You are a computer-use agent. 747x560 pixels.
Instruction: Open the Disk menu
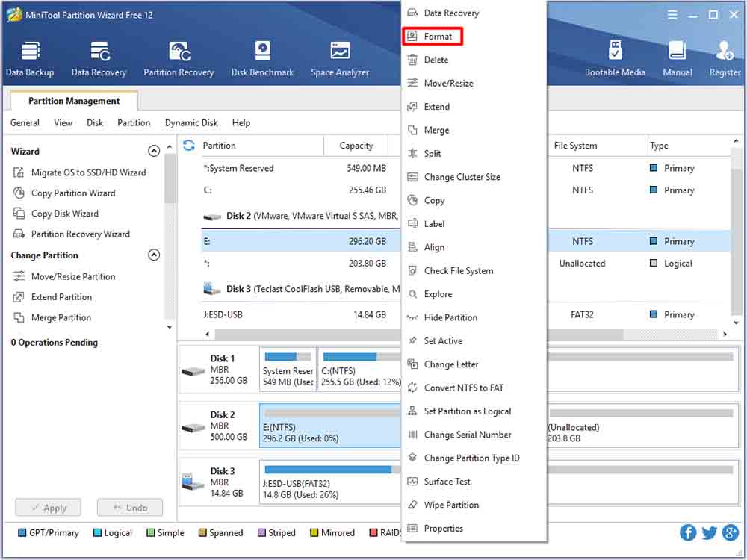click(95, 123)
